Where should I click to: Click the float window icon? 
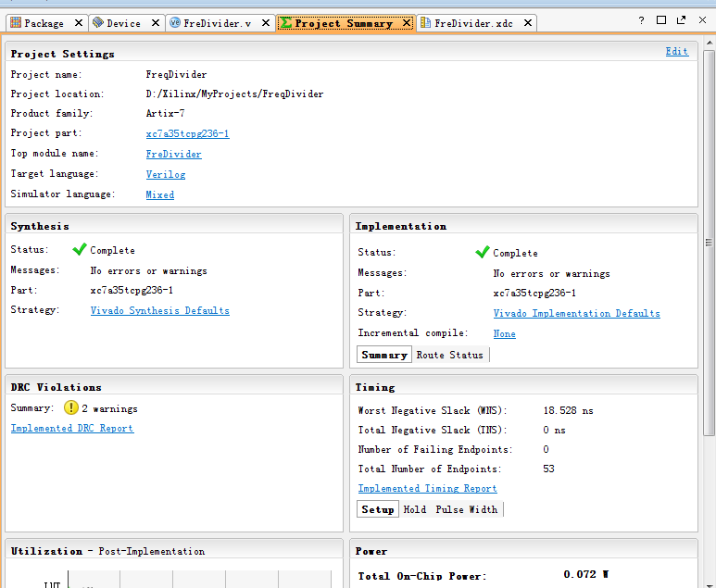point(681,19)
